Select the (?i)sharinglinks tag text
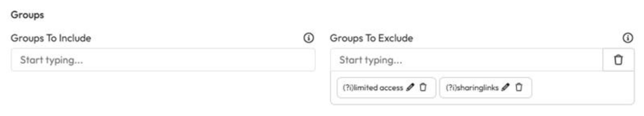 coord(472,88)
